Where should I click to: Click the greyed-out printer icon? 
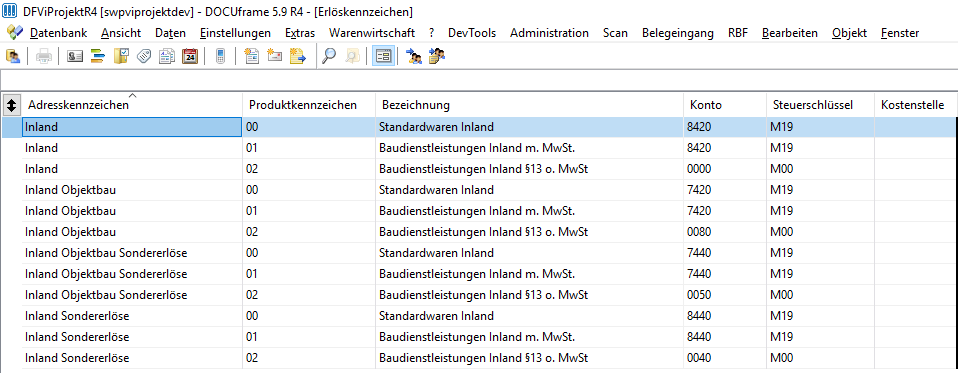pyautogui.click(x=44, y=57)
